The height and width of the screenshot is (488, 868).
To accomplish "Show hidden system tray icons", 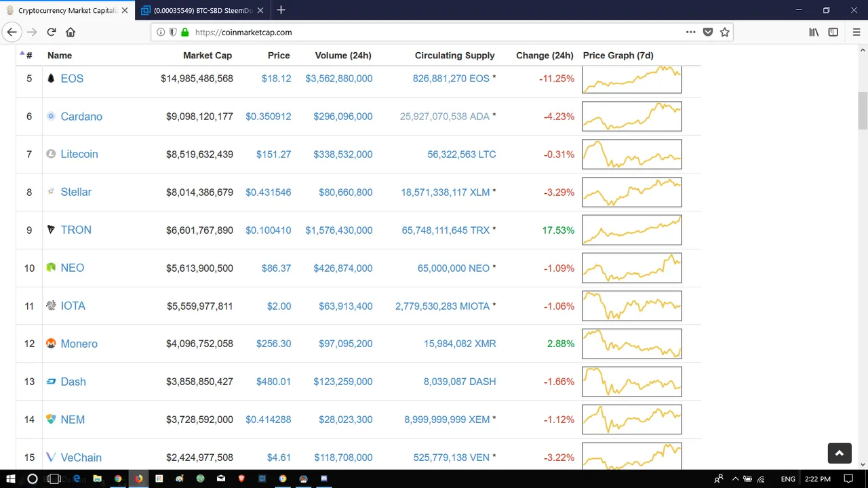I will point(735,479).
